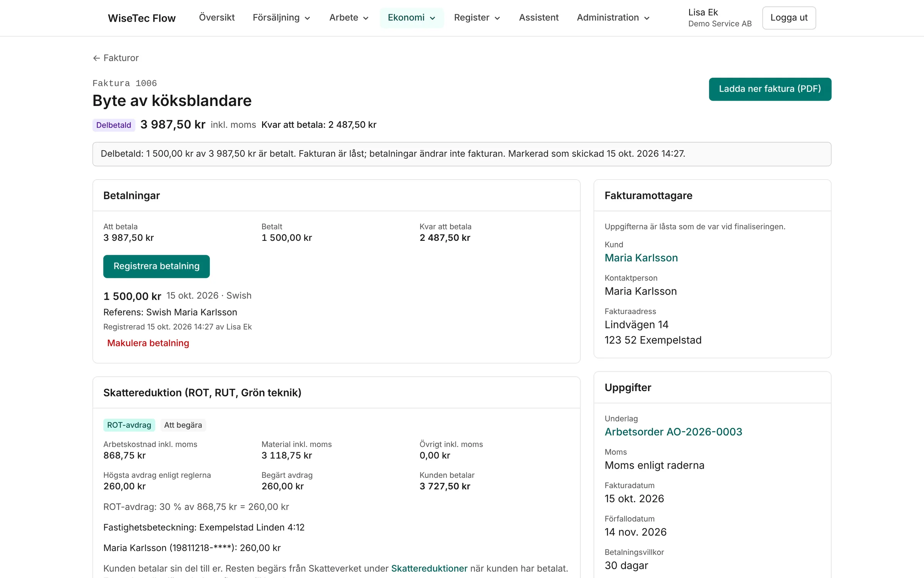This screenshot has width=924, height=578.
Task: Select the Faktura 1006 label
Action: (125, 83)
